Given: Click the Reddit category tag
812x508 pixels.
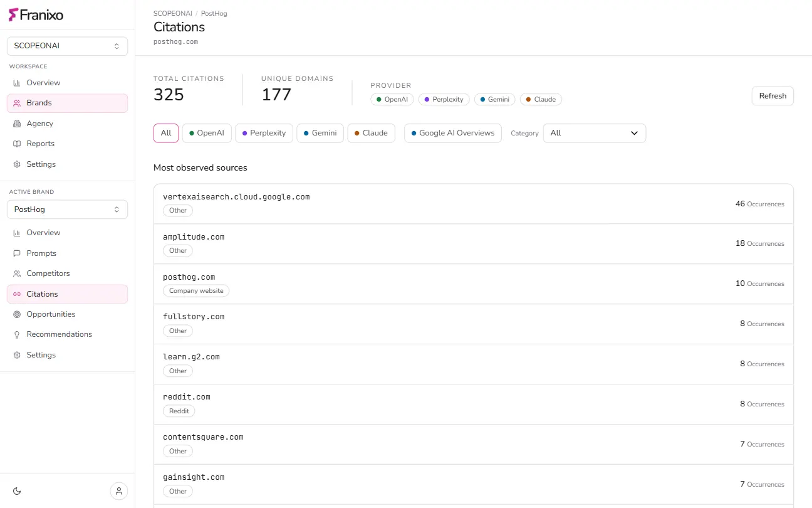Looking at the screenshot, I should click(x=179, y=411).
